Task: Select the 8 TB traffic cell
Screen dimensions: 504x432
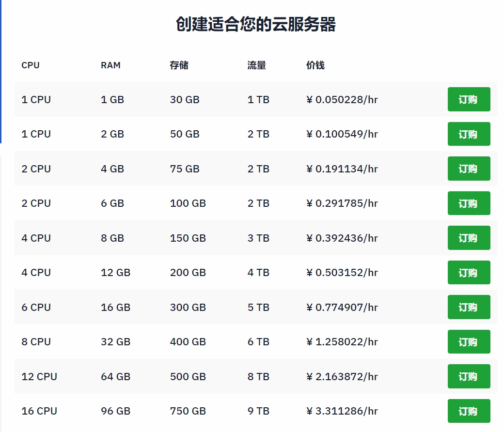Action: [258, 376]
